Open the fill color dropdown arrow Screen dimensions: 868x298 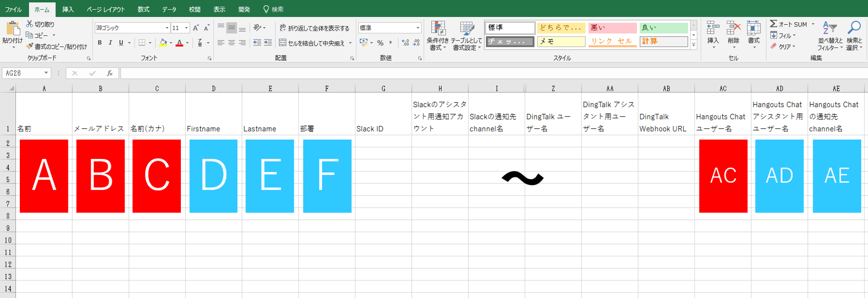pyautogui.click(x=171, y=43)
